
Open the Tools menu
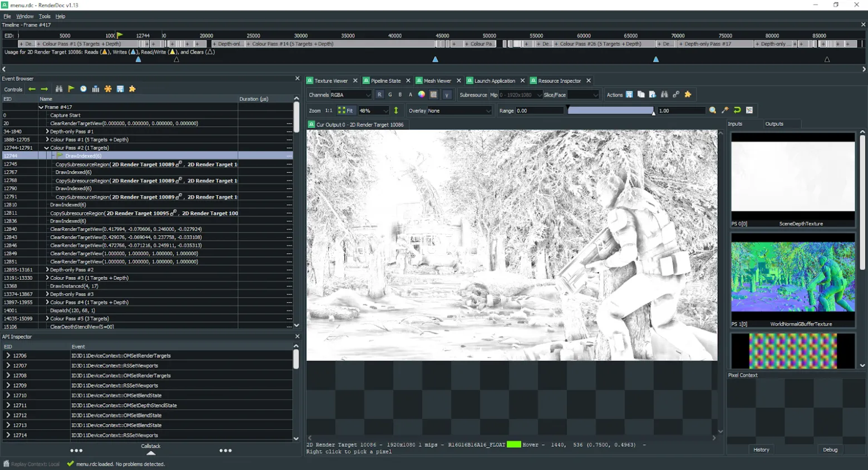coord(45,16)
